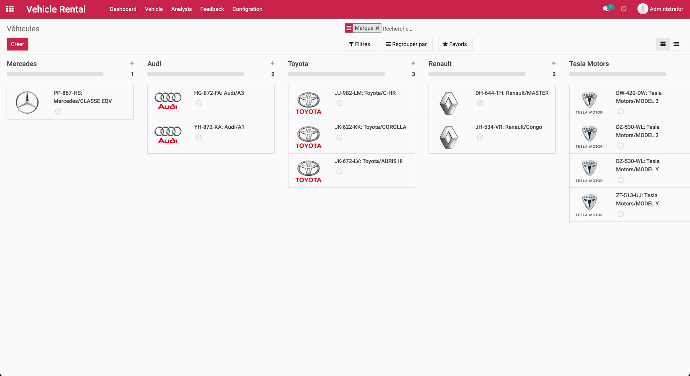The image size is (690, 376).
Task: Click the Toyota logo on the C-HR card
Action: 308,103
